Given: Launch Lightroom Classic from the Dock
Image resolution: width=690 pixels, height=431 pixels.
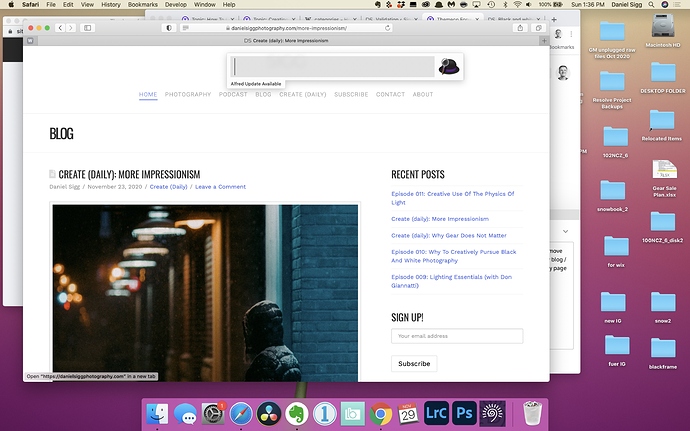Looking at the screenshot, I should coord(437,414).
